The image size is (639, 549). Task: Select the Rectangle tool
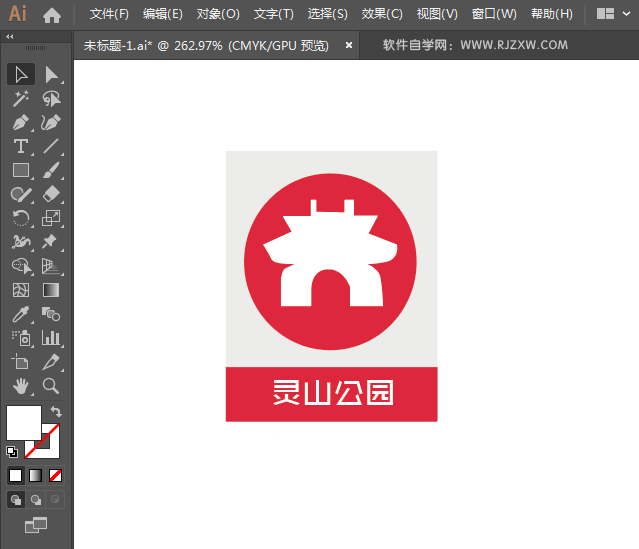[x=21, y=170]
